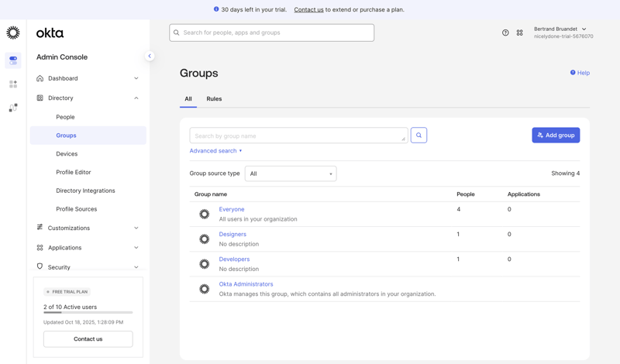The height and width of the screenshot is (364, 620).
Task: Click the magnifier icon in top search bar
Action: point(177,33)
